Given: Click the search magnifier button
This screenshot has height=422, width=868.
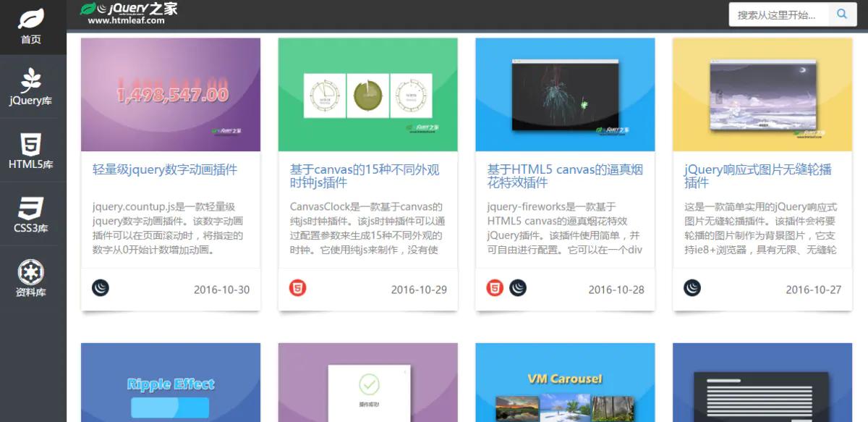Looking at the screenshot, I should click(842, 14).
